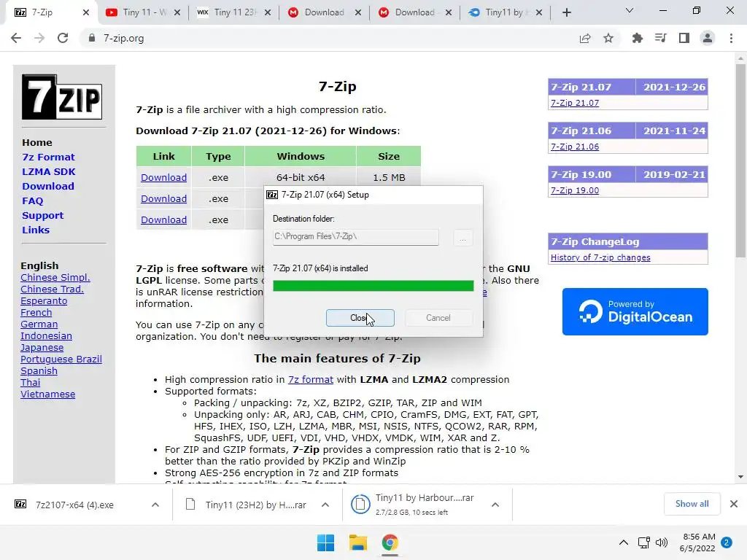Open the Support sidebar link

coord(42,215)
